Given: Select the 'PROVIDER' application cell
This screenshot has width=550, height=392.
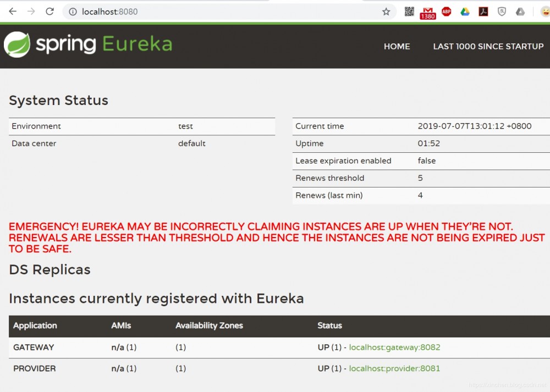Looking at the screenshot, I should click(34, 368).
